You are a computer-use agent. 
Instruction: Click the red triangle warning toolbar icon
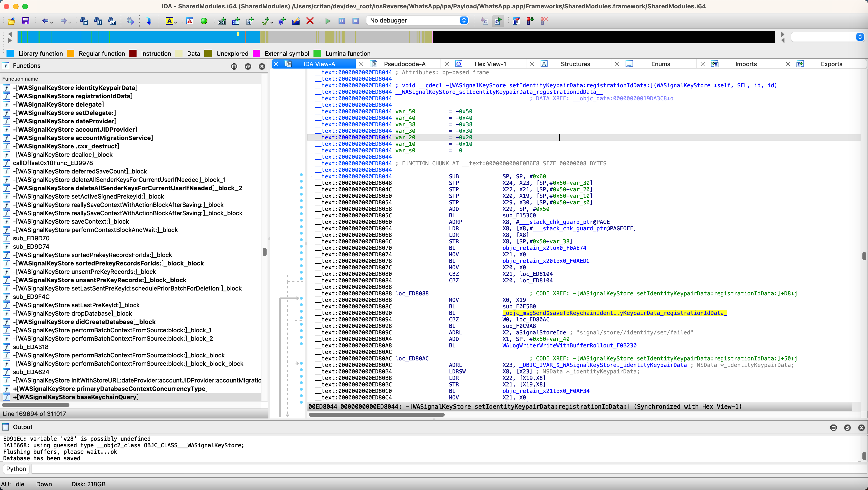point(190,21)
